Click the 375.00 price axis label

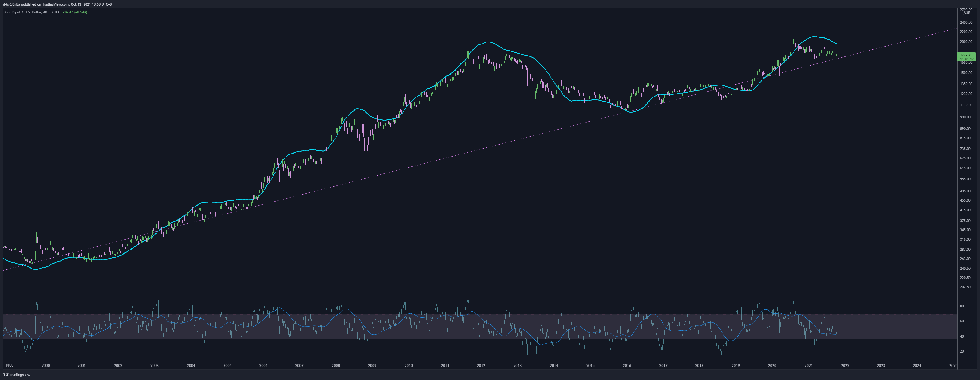[x=966, y=221]
